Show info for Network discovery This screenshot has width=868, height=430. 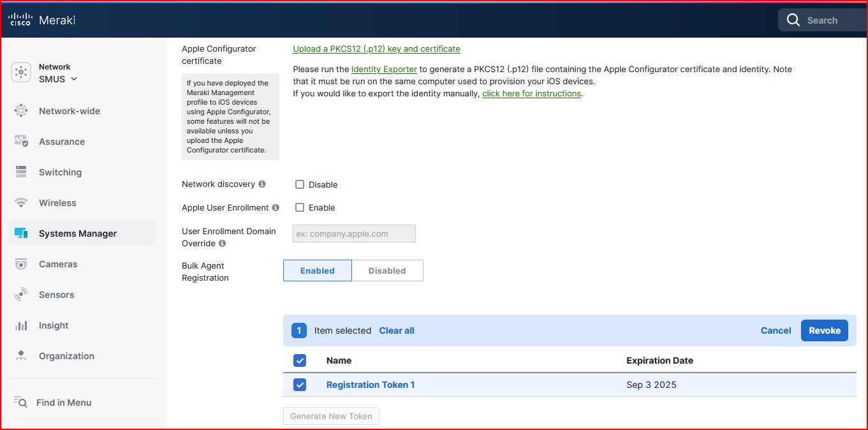pyautogui.click(x=261, y=184)
